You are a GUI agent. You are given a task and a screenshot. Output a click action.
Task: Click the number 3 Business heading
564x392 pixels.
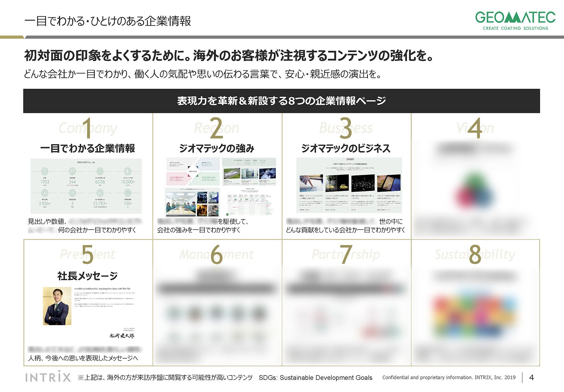(346, 128)
